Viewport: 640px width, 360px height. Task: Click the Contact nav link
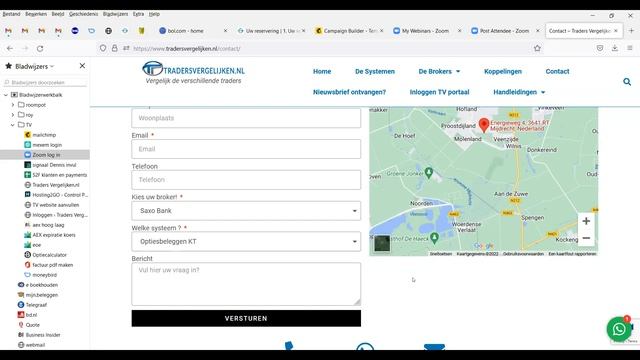pyautogui.click(x=557, y=71)
